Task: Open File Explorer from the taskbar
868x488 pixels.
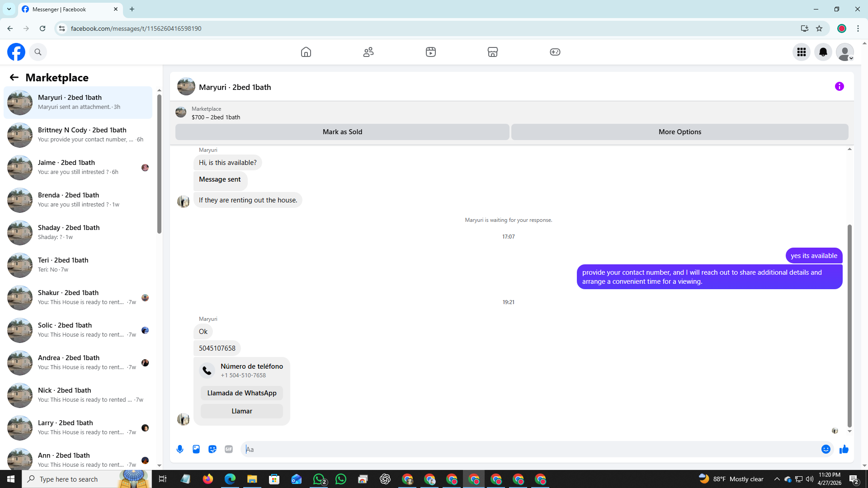Action: (252, 479)
